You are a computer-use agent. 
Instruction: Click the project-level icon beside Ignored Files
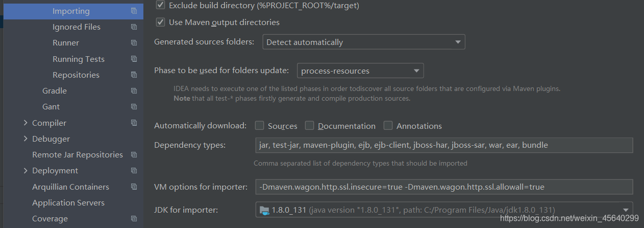click(x=134, y=27)
